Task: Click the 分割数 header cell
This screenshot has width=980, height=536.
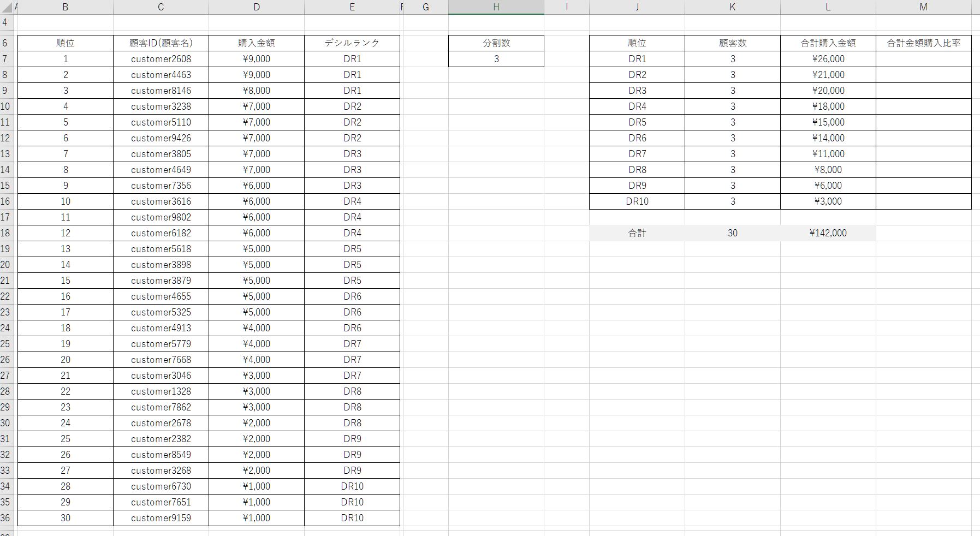Action: tap(496, 43)
